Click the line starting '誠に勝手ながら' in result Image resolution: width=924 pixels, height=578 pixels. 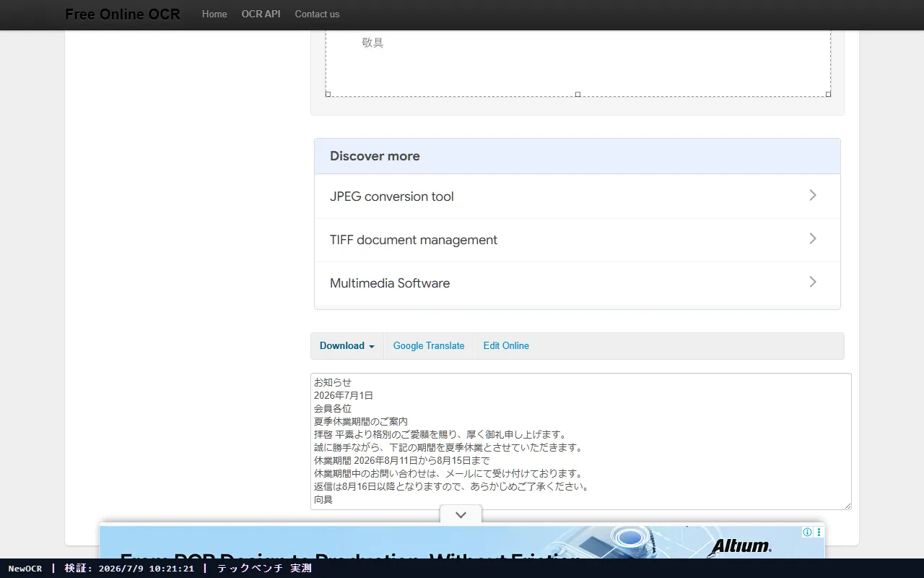click(448, 447)
